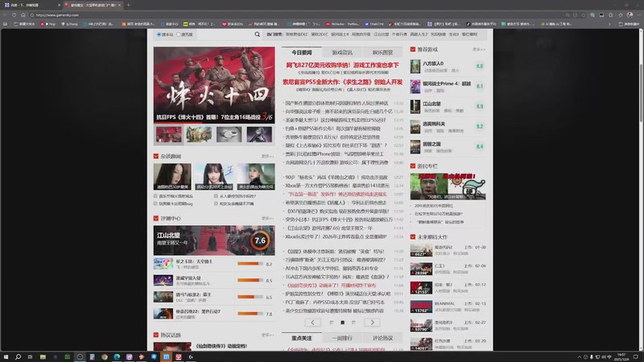Click 更多>> beside 推荐游戏
Image resolution: width=644 pixels, height=362 pixels.
[479, 49]
